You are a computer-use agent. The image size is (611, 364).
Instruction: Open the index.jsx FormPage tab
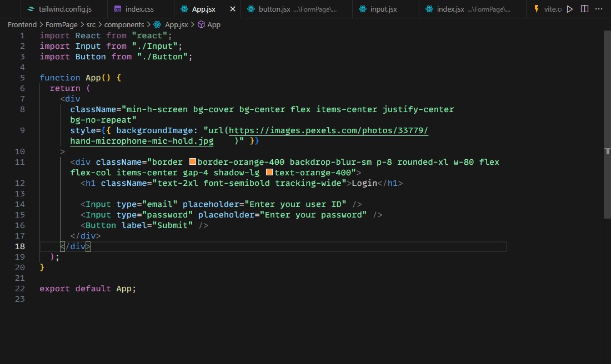point(473,9)
